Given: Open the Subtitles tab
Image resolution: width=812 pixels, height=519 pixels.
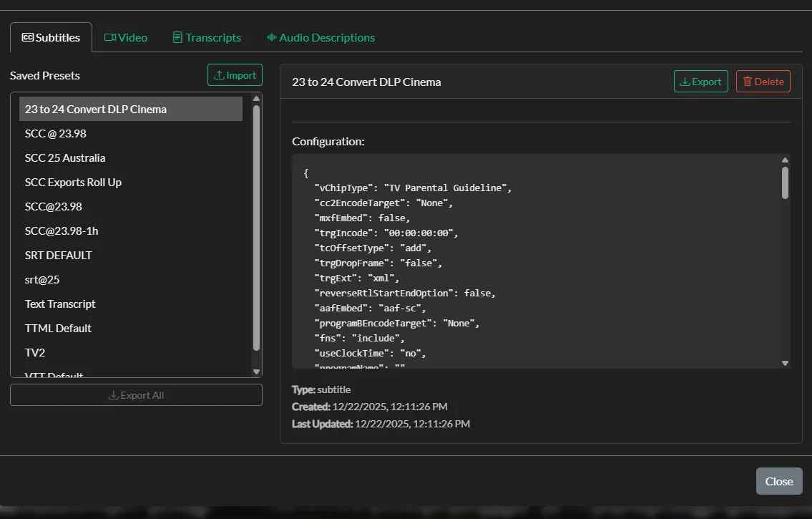Looking at the screenshot, I should tap(51, 37).
